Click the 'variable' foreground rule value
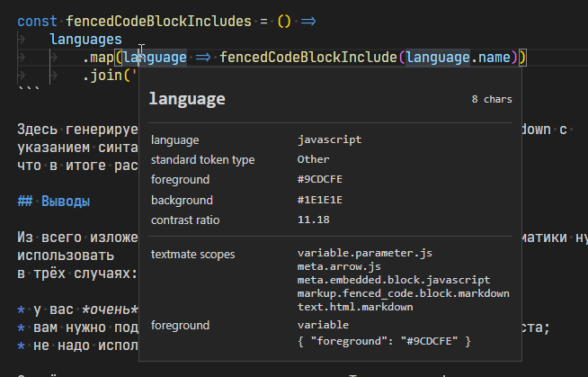This screenshot has width=588, height=377. [323, 325]
